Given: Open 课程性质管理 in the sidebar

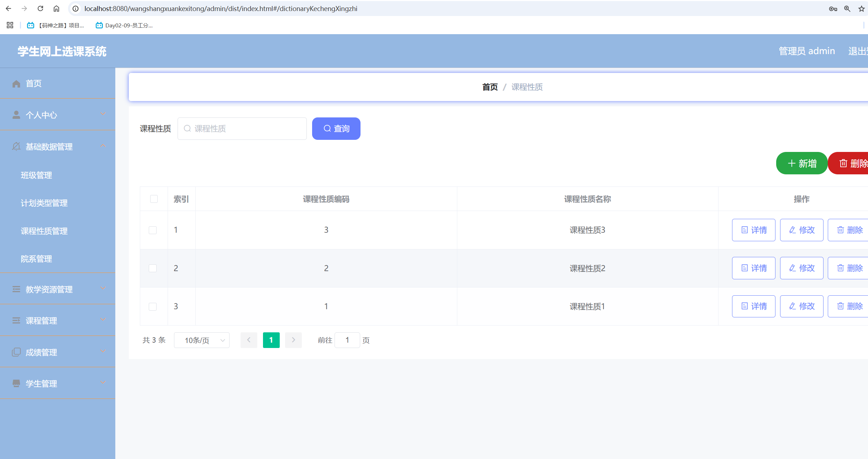Looking at the screenshot, I should click(44, 231).
